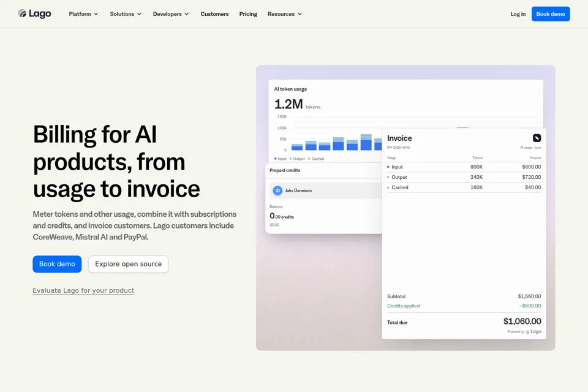Image resolution: width=588 pixels, height=392 pixels.
Task: Click Book demo below the headline
Action: click(57, 264)
